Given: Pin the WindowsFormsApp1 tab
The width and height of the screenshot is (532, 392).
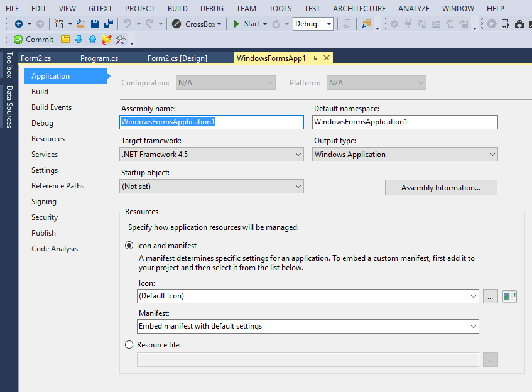Looking at the screenshot, I should (x=315, y=58).
